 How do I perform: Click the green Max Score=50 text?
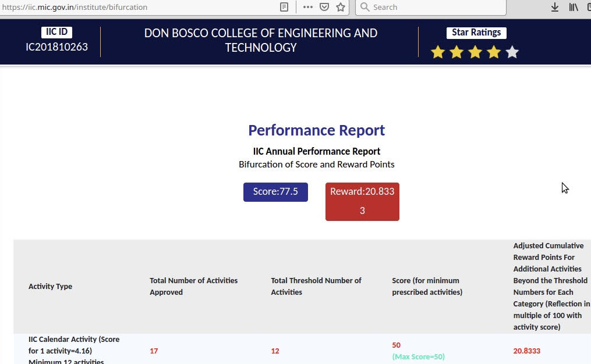click(419, 356)
